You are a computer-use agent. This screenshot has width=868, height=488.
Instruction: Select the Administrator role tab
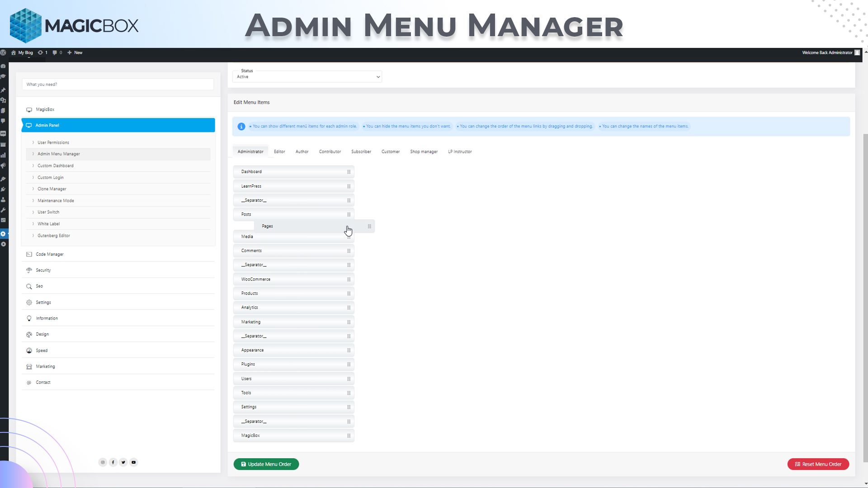tap(250, 152)
